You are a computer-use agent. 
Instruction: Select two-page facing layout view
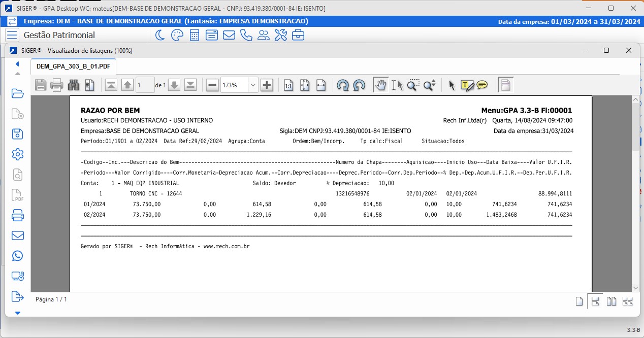[611, 301]
